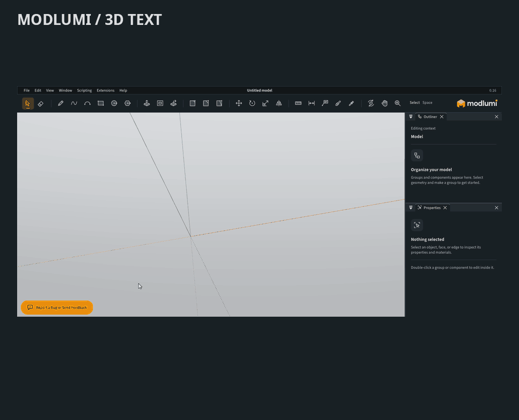
Task: Click the first solid face tool icon
Action: tap(193, 103)
